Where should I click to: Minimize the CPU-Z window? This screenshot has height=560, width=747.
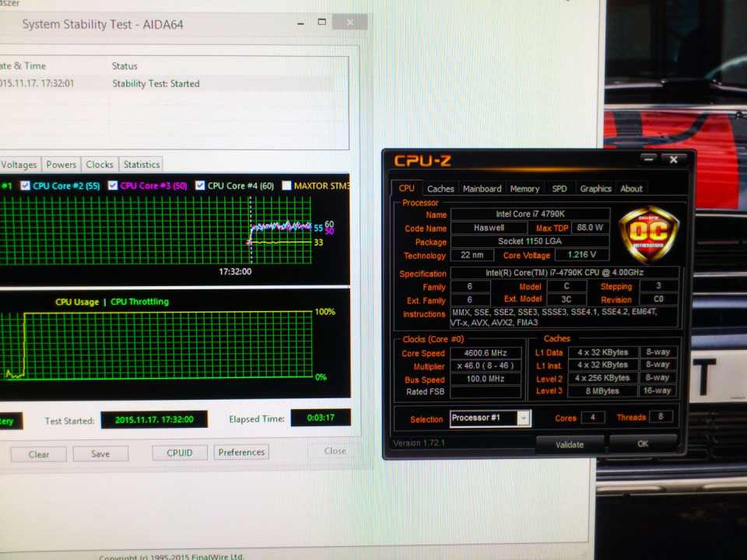point(648,159)
